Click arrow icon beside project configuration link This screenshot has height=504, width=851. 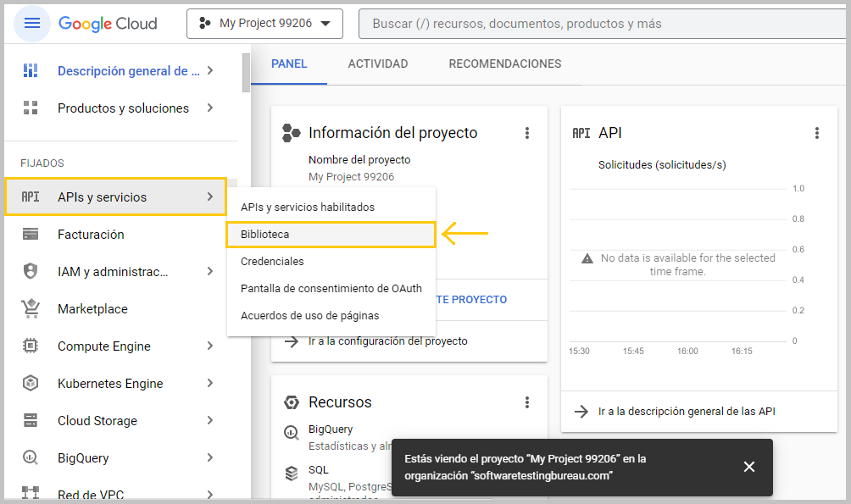click(292, 341)
